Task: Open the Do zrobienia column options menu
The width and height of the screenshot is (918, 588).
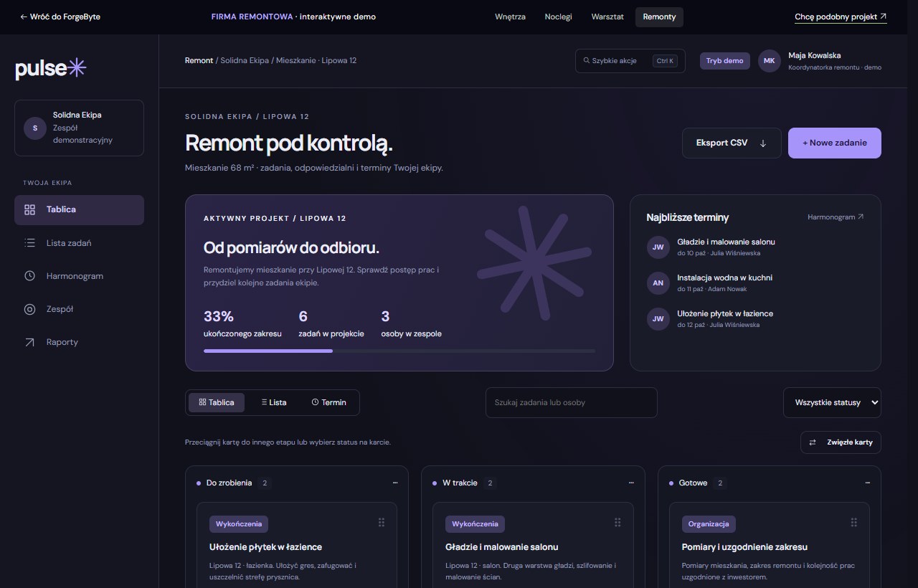Action: click(395, 483)
